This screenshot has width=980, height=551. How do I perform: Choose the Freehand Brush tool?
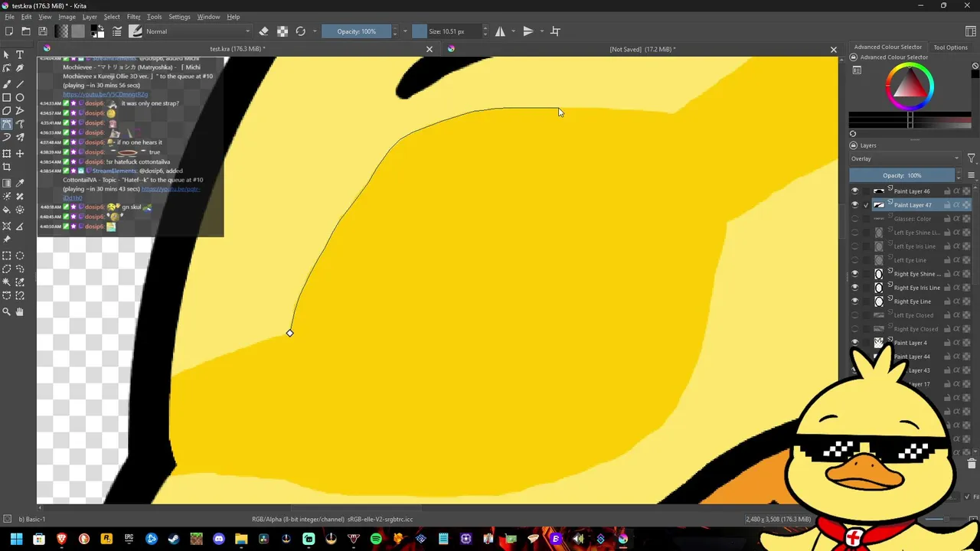pyautogui.click(x=7, y=83)
